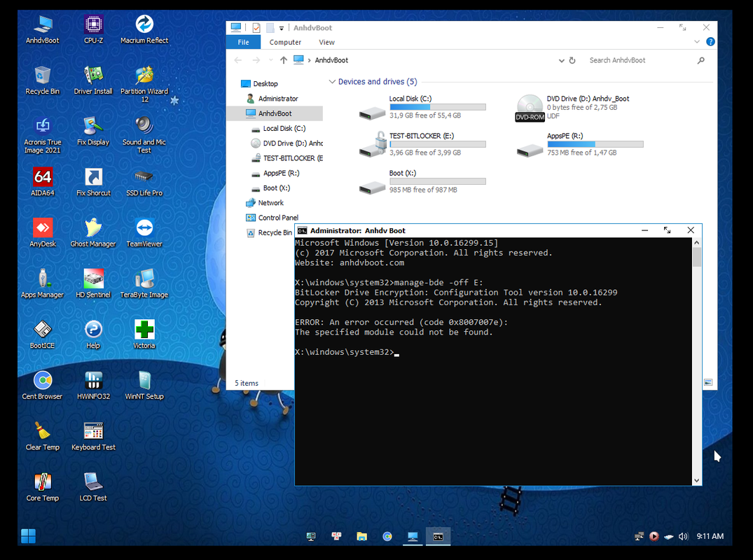Open address bar history dropdown
The image size is (753, 560).
pos(561,60)
